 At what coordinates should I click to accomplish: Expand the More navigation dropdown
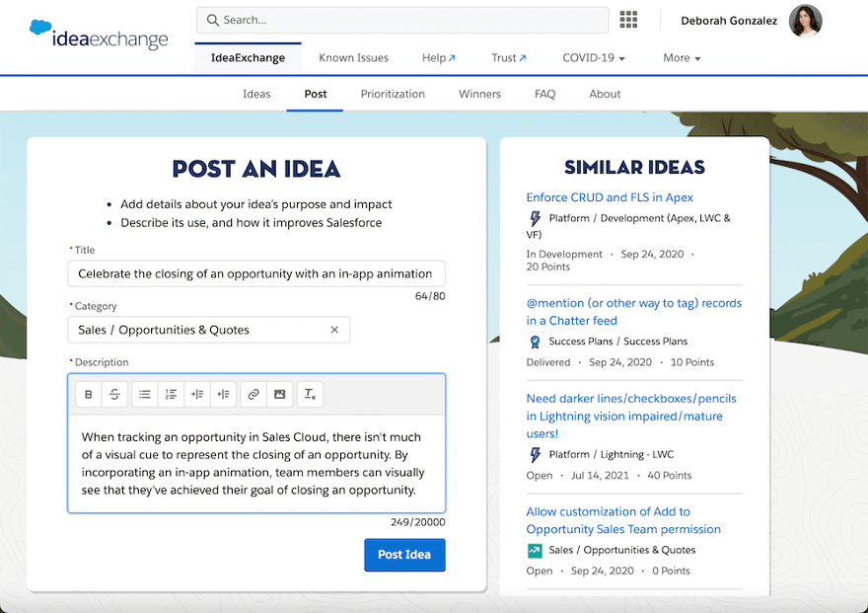click(x=682, y=57)
